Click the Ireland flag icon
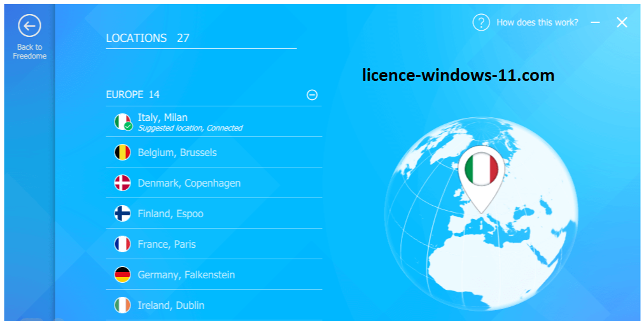Viewport: 644px width, 321px height. [x=122, y=305]
